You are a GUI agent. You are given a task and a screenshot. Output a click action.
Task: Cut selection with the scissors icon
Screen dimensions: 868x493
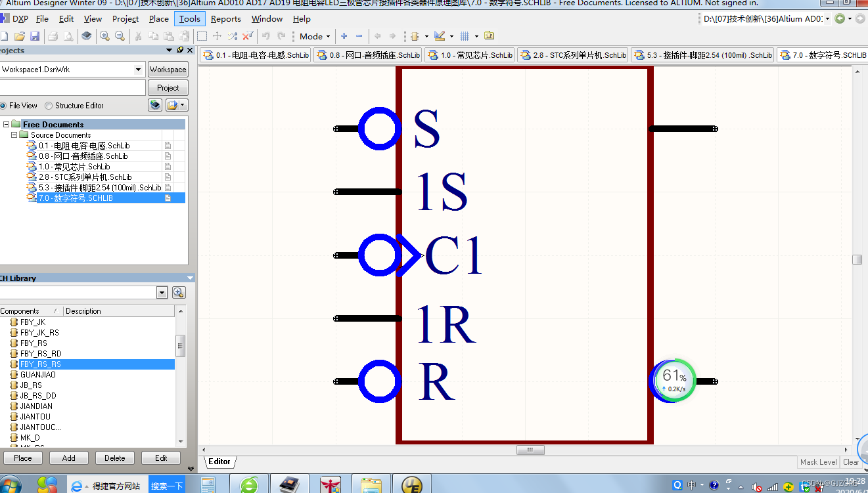click(138, 36)
